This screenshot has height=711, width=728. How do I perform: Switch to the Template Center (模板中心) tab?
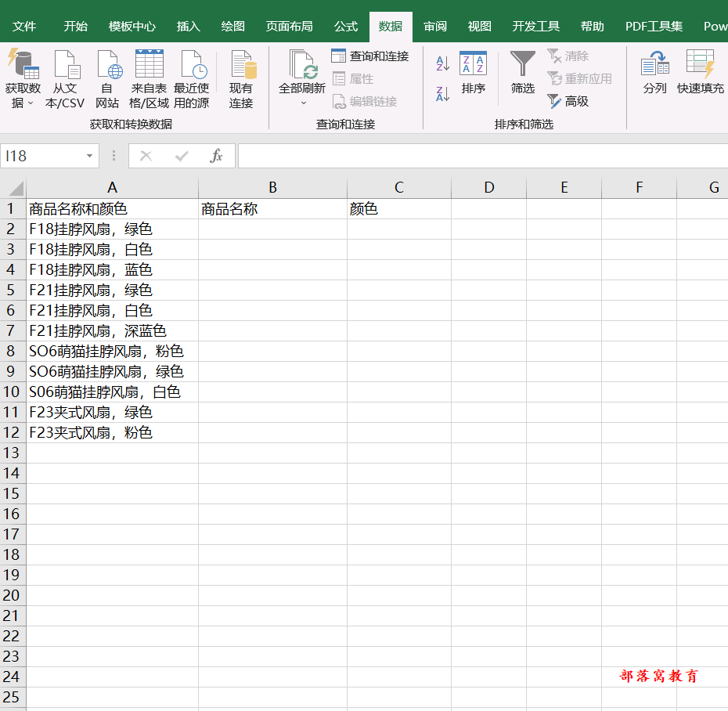(x=132, y=27)
